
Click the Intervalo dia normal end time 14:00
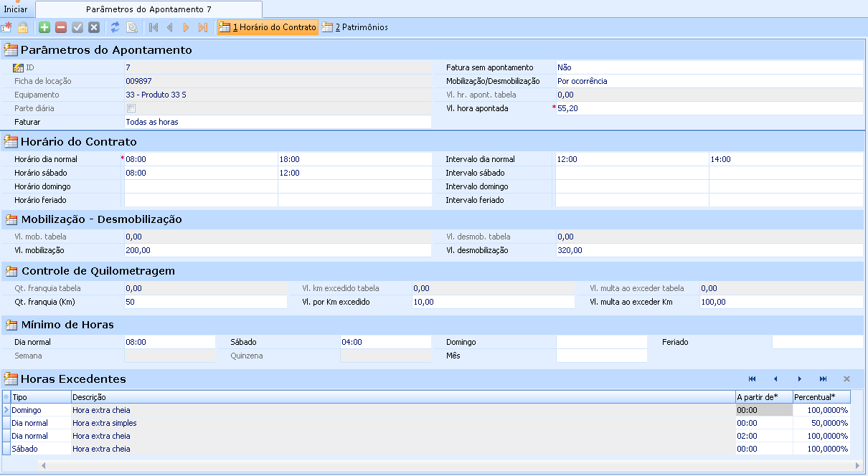click(786, 159)
